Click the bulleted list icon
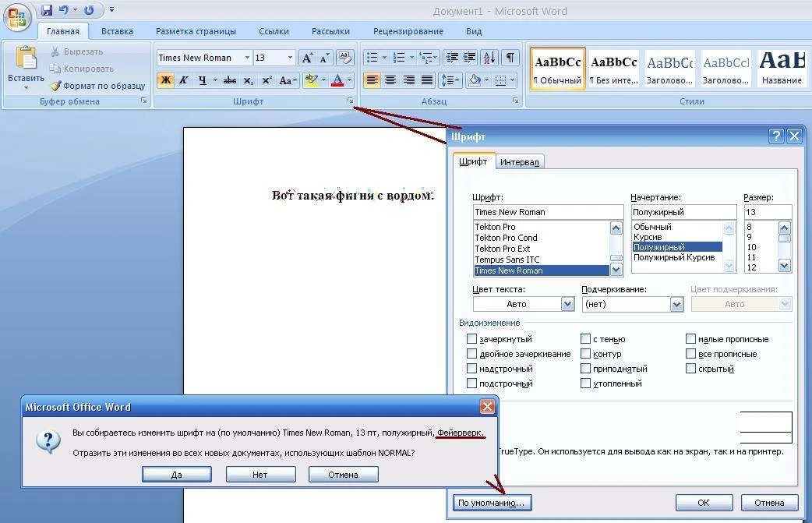The image size is (812, 523). pos(372,58)
